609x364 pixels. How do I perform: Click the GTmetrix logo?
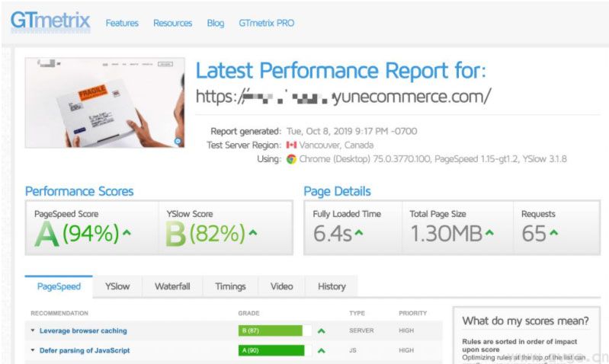50,21
